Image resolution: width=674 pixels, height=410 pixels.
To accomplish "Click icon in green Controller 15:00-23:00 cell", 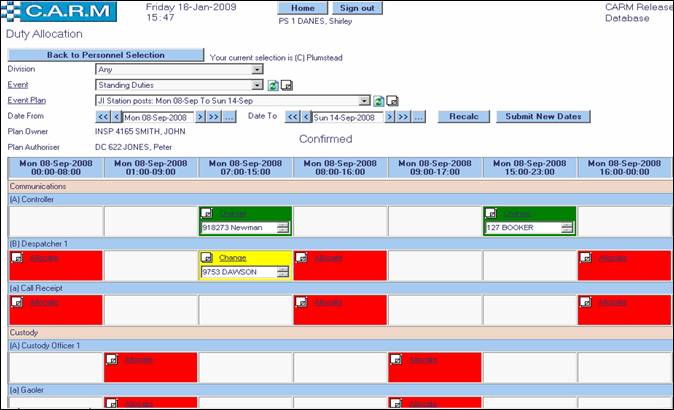I will 491,213.
